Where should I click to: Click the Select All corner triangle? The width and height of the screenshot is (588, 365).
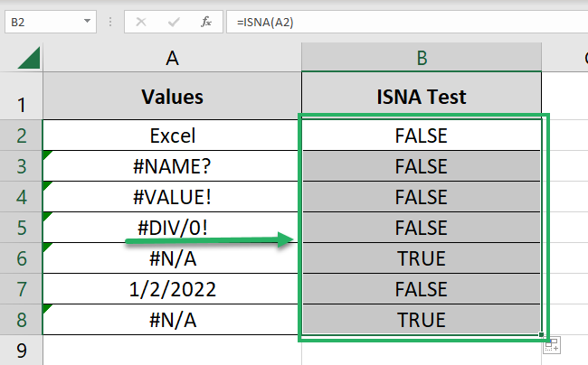click(28, 59)
